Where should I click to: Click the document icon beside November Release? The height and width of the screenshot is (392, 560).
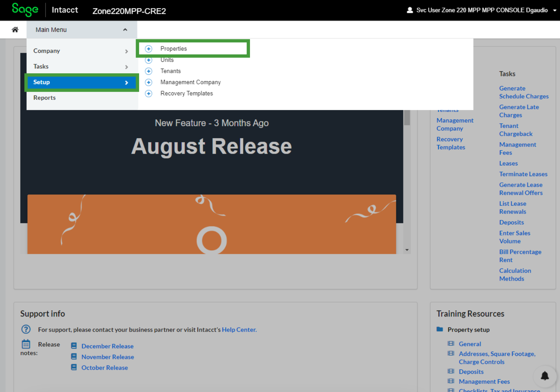click(x=74, y=356)
